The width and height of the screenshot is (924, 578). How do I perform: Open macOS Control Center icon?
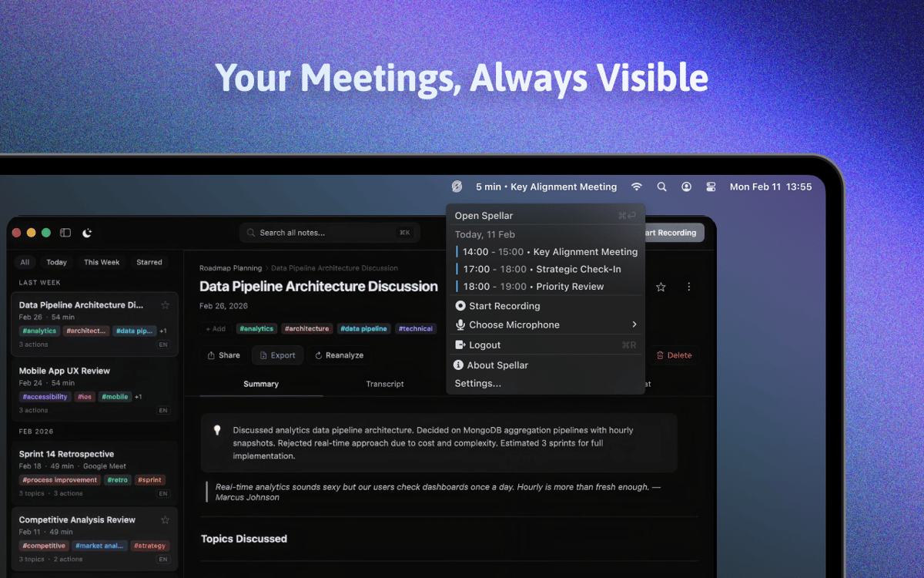[711, 187]
